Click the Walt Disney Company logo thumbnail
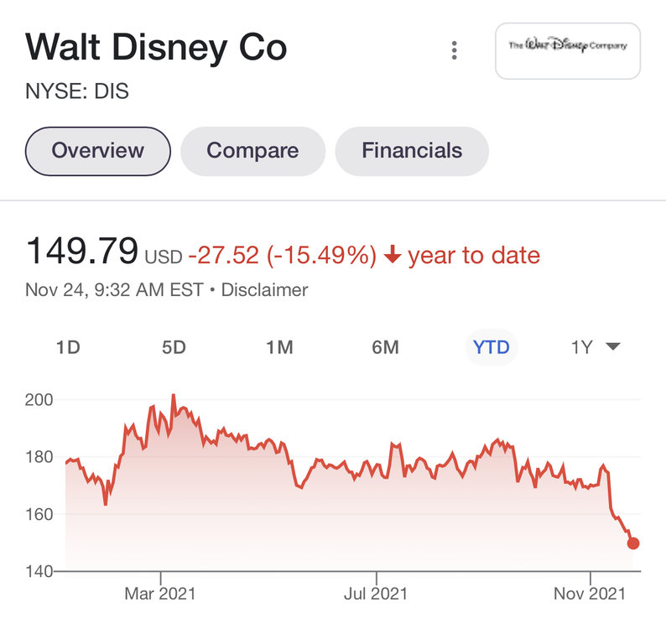This screenshot has width=666, height=644. tap(568, 50)
